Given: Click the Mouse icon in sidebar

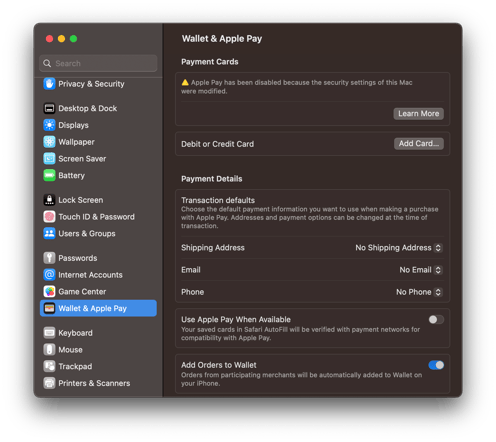Looking at the screenshot, I should tap(49, 350).
